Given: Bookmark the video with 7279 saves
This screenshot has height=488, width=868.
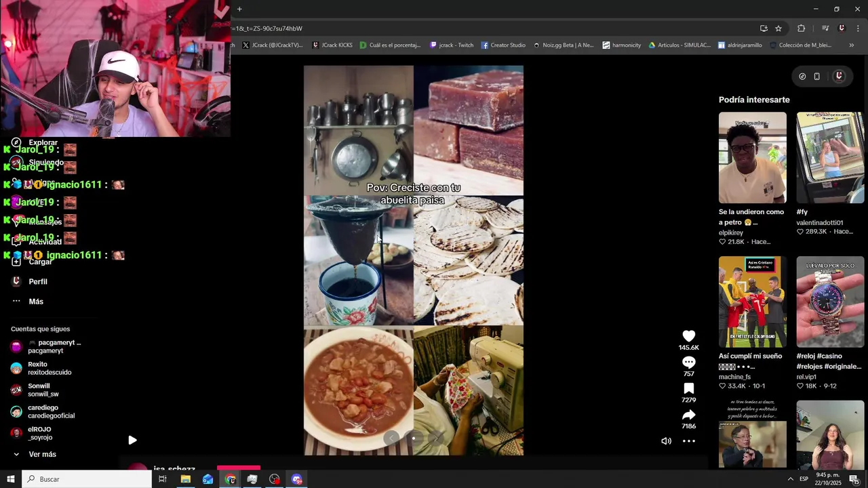Looking at the screenshot, I should pyautogui.click(x=688, y=388).
